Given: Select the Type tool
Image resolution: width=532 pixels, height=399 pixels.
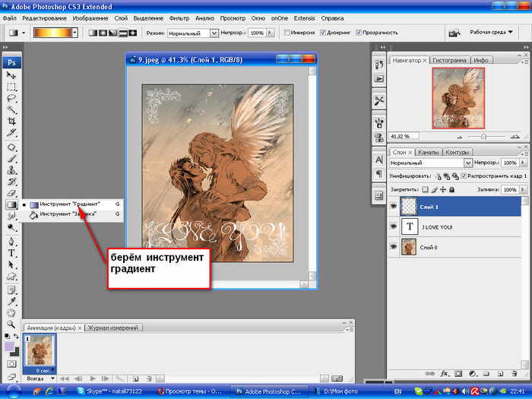Looking at the screenshot, I should click(11, 253).
